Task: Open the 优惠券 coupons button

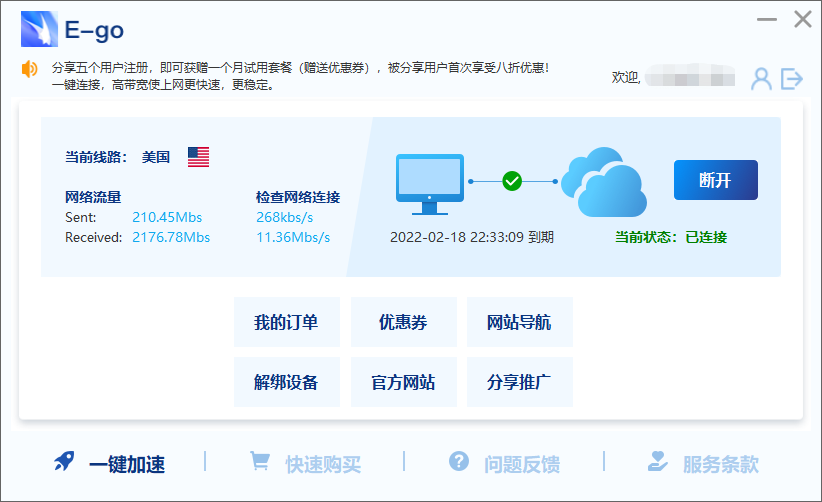Action: (x=403, y=322)
